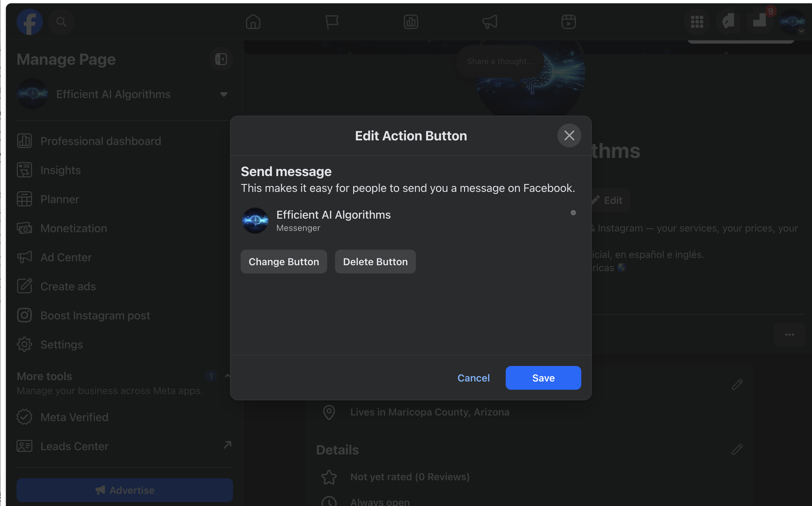812x506 pixels.
Task: Open the Pages flag tab icon
Action: [x=332, y=22]
